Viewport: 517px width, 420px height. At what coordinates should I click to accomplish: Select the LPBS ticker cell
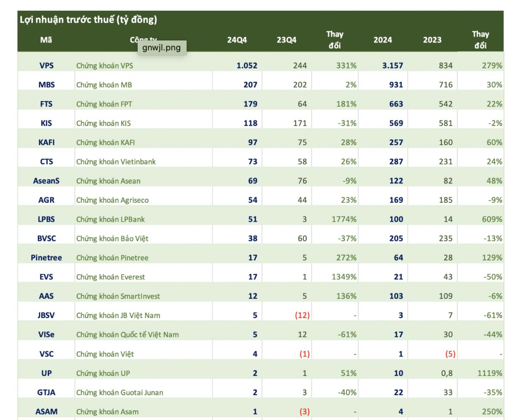(x=46, y=219)
